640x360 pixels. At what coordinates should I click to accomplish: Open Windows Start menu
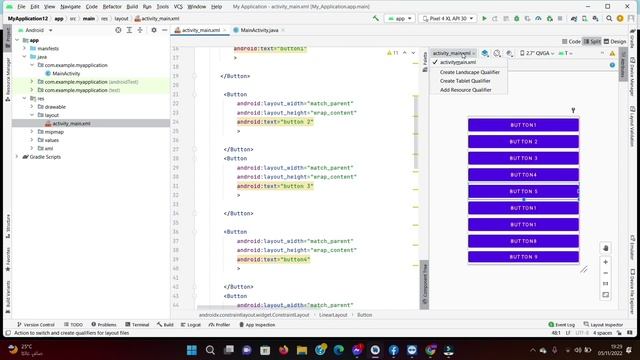click(191, 350)
